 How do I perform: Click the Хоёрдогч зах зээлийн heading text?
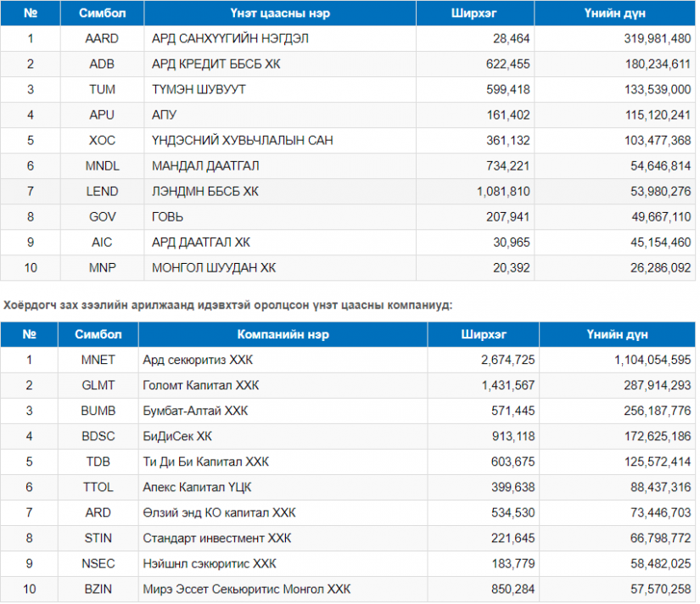tap(227, 305)
